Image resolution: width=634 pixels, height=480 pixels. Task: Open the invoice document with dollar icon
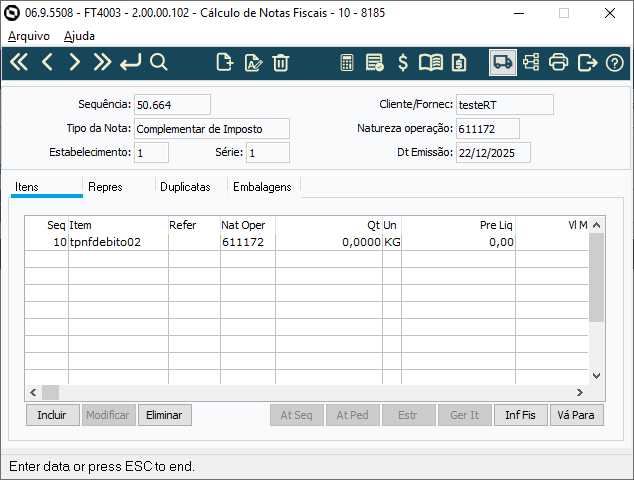[x=459, y=63]
